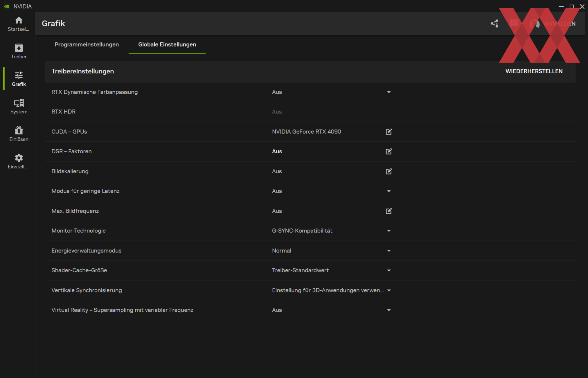Open the Energieverwaltungsmodus dropdown

pyautogui.click(x=389, y=251)
